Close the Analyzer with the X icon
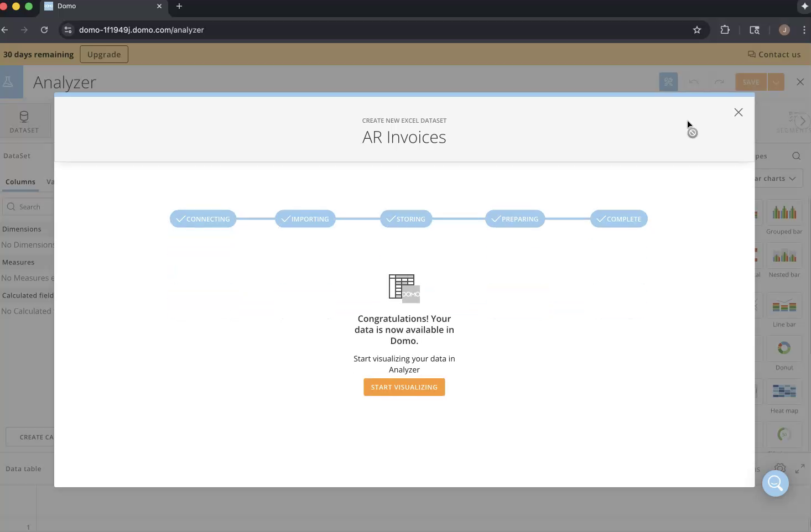 click(800, 82)
